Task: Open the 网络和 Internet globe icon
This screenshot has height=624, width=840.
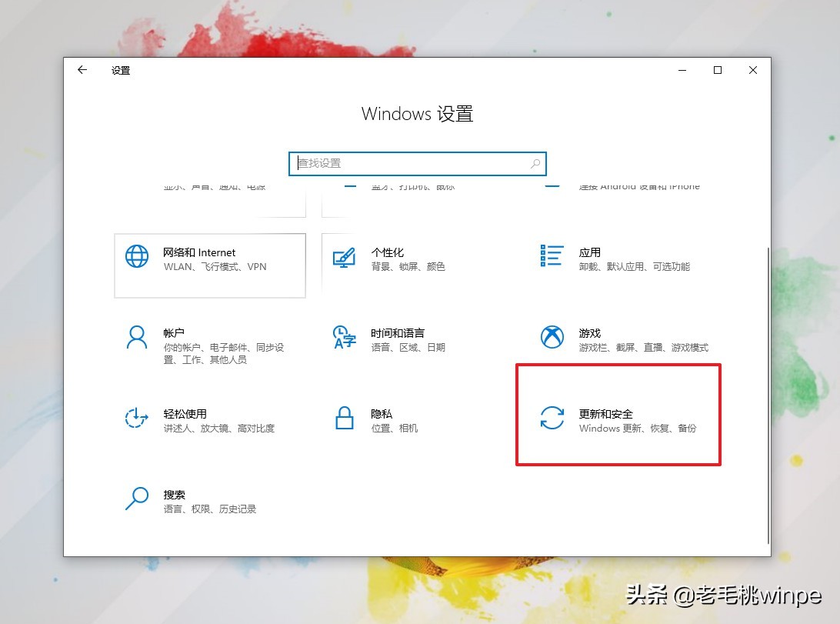Action: (137, 256)
